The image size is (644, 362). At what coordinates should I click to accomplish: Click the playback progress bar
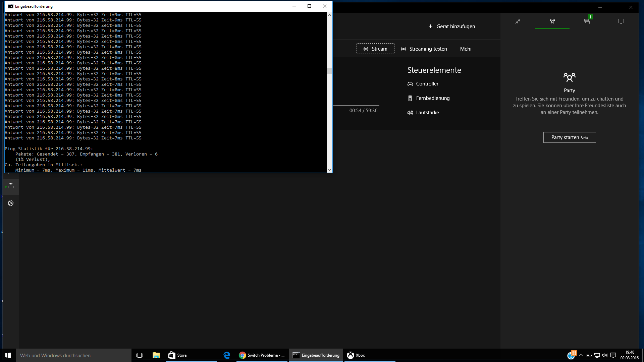pyautogui.click(x=356, y=105)
